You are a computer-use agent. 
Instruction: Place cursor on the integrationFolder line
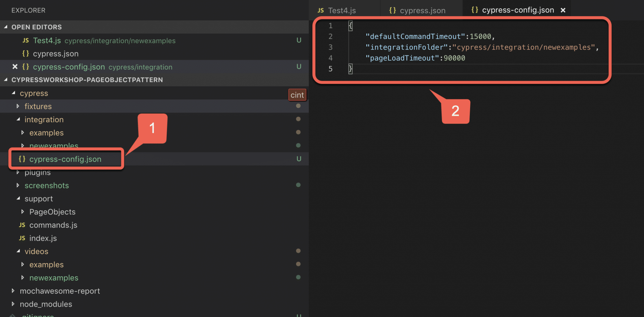[x=482, y=47]
